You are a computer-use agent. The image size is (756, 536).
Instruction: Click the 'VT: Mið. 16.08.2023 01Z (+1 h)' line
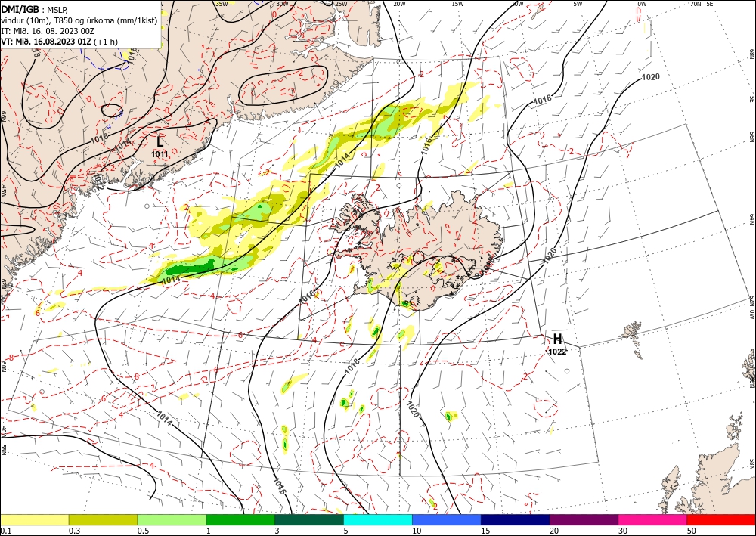click(59, 42)
